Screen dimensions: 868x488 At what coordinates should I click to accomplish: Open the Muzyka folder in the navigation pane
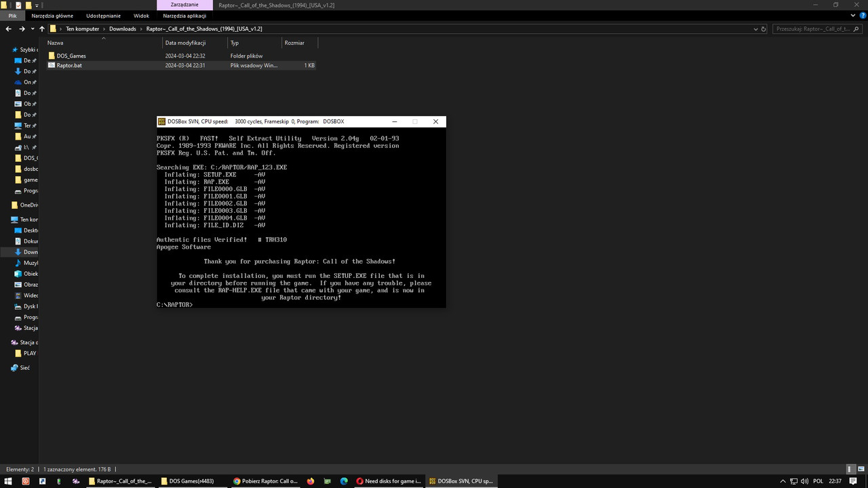pyautogui.click(x=26, y=263)
